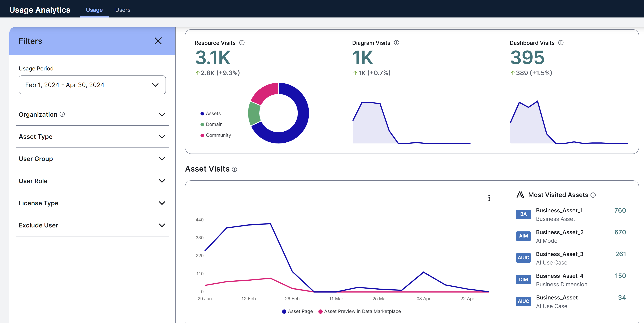Close the Filters panel
Image resolution: width=644 pixels, height=323 pixels.
click(158, 41)
